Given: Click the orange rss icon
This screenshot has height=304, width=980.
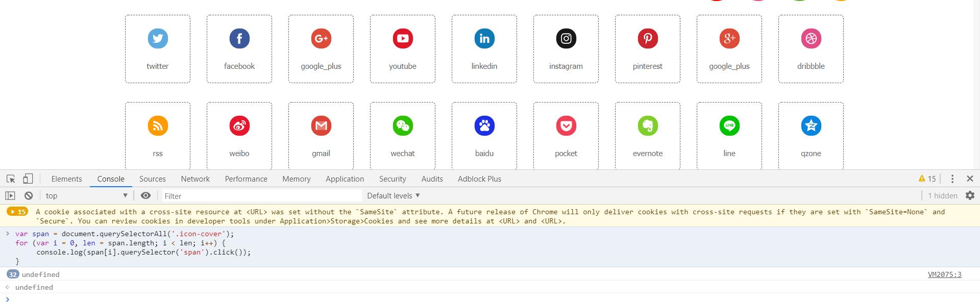Looking at the screenshot, I should tap(158, 125).
